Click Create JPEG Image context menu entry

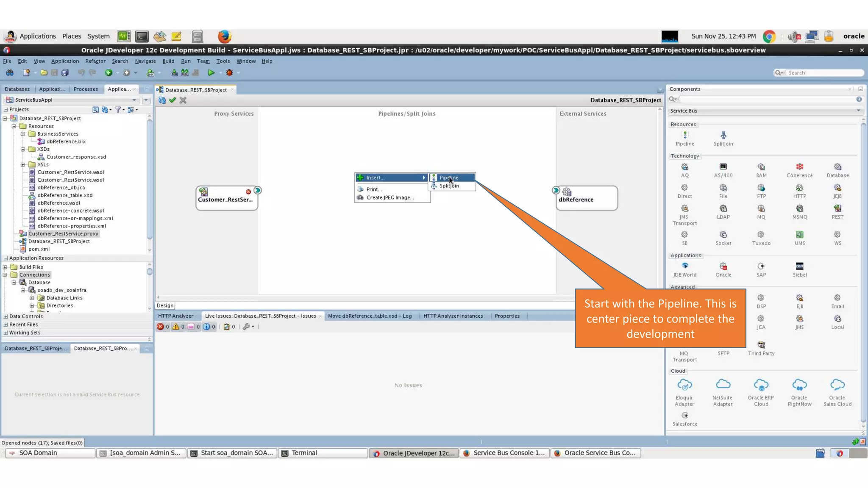click(x=390, y=198)
